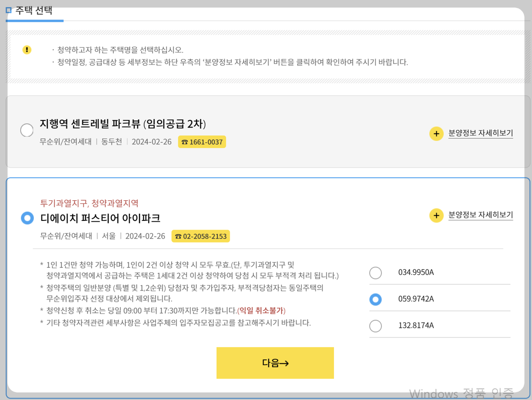The height and width of the screenshot is (400, 532).
Task: Click phone number badge 02-2058-2153
Action: [201, 236]
